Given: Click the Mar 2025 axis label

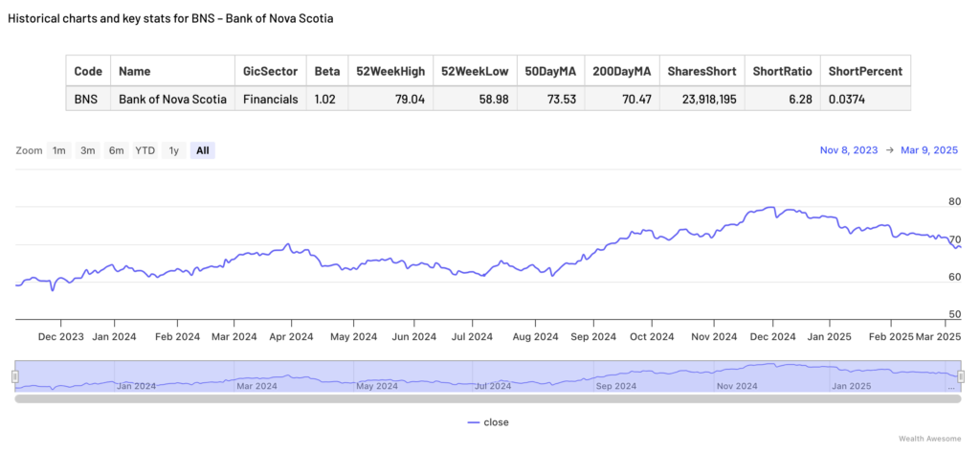Looking at the screenshot, I should (x=938, y=336).
